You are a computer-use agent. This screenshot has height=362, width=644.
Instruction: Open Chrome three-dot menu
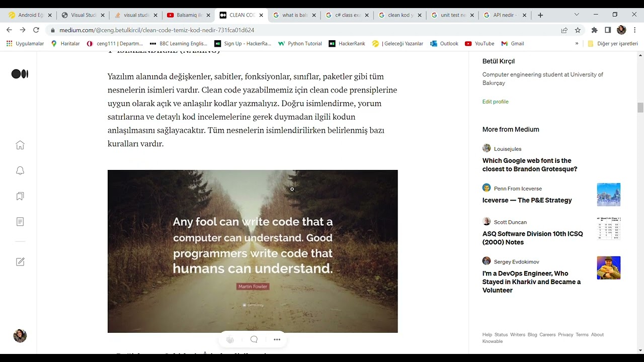point(635,30)
